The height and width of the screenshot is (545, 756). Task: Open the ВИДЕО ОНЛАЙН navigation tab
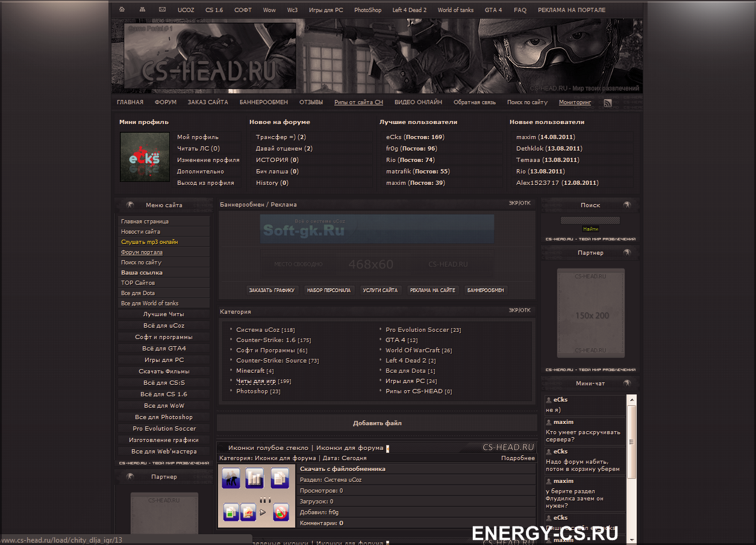pyautogui.click(x=418, y=102)
